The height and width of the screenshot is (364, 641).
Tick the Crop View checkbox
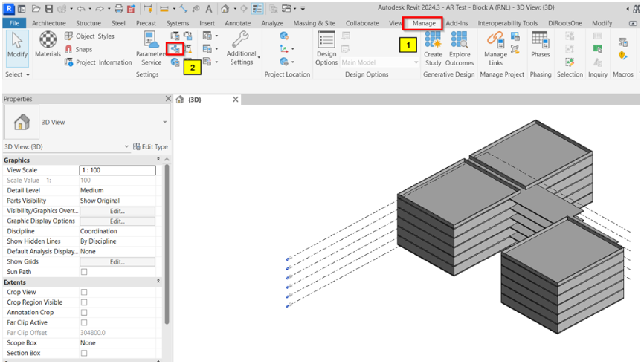[x=84, y=293]
